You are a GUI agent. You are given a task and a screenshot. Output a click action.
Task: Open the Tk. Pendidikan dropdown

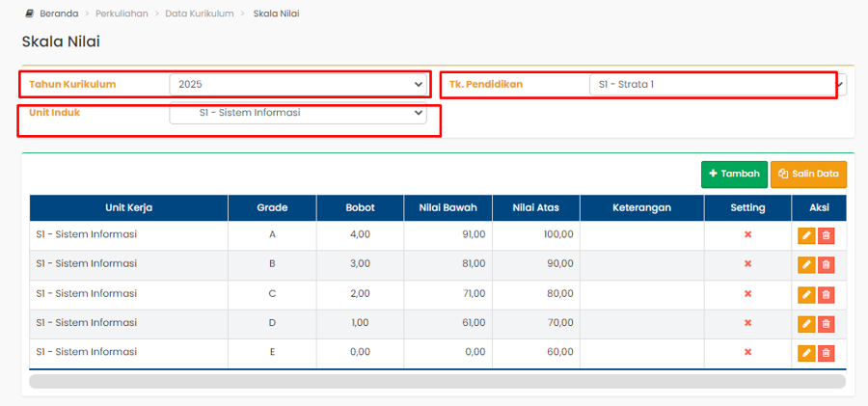(x=714, y=85)
